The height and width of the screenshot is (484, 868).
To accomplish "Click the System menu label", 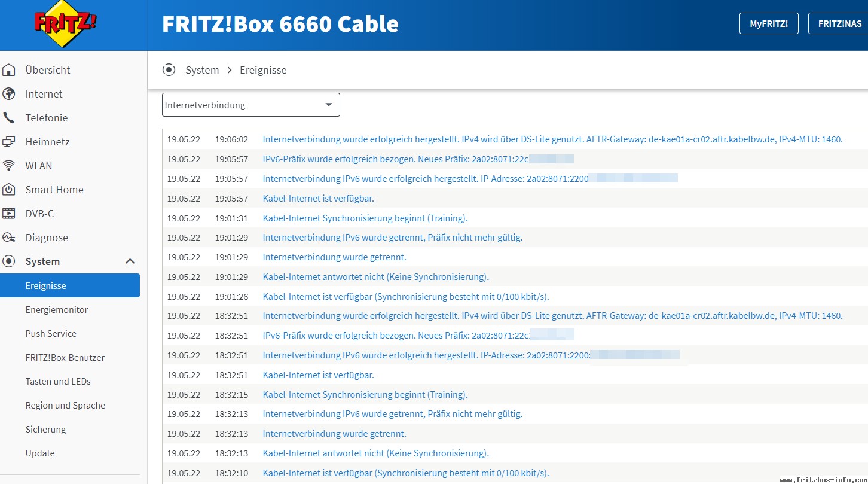I will [x=42, y=261].
